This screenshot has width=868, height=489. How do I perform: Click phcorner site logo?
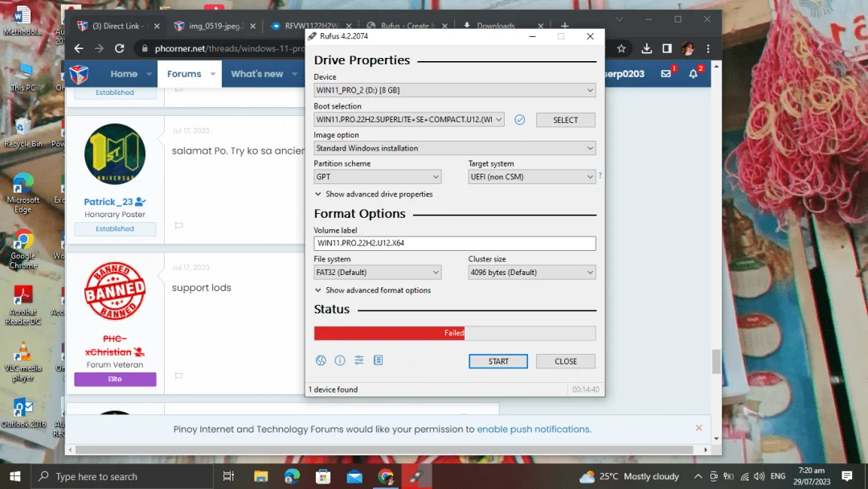pyautogui.click(x=79, y=74)
